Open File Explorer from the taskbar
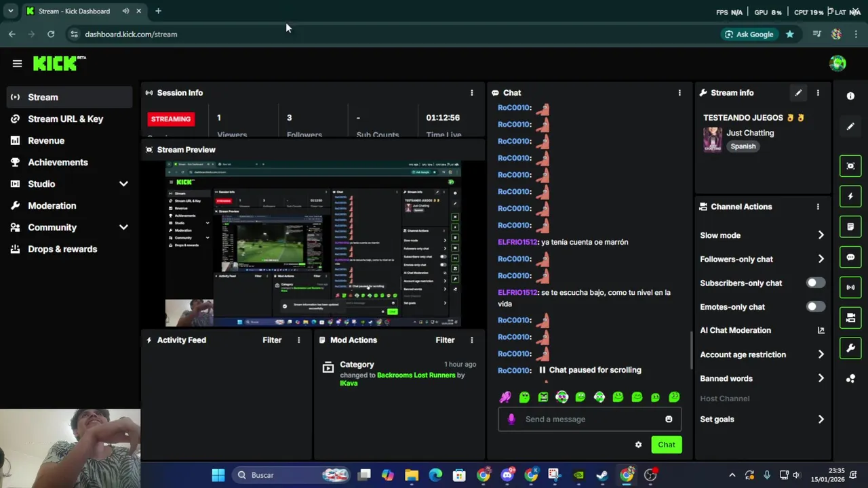 (412, 475)
